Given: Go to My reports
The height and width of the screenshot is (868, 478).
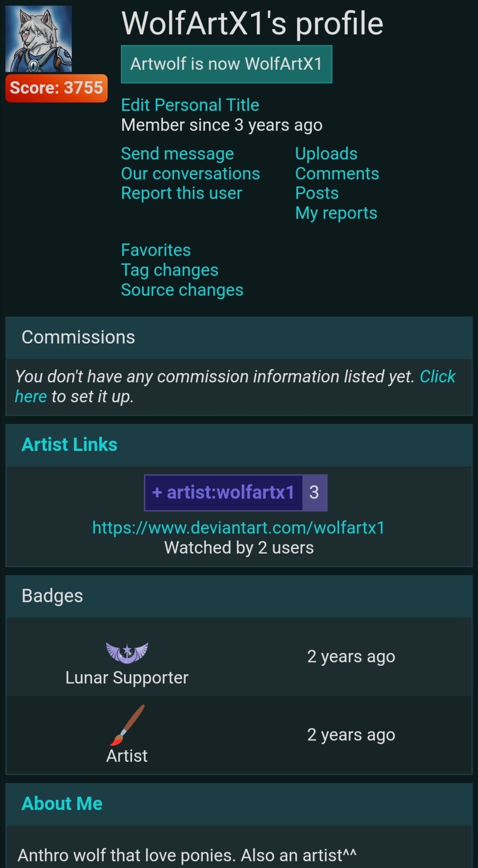Looking at the screenshot, I should pyautogui.click(x=336, y=213).
